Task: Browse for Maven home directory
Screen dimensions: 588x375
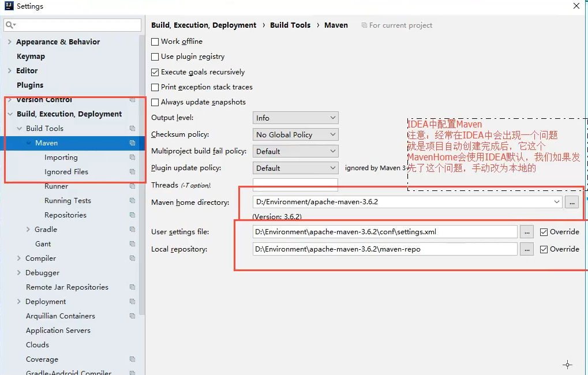Action: click(x=572, y=202)
